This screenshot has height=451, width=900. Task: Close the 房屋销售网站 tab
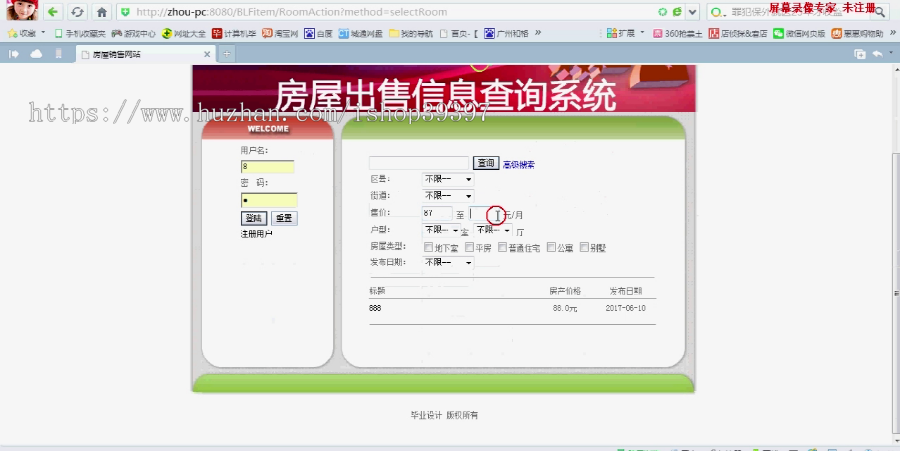tap(207, 55)
